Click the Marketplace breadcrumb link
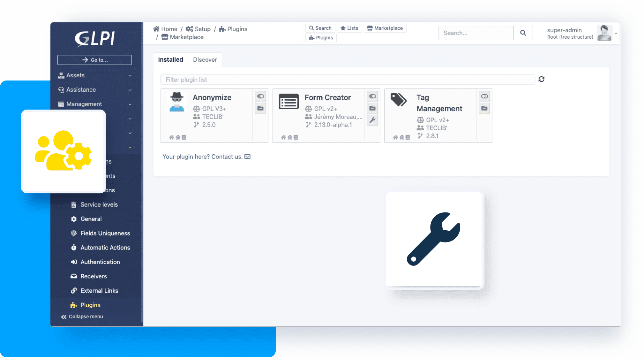 point(182,37)
